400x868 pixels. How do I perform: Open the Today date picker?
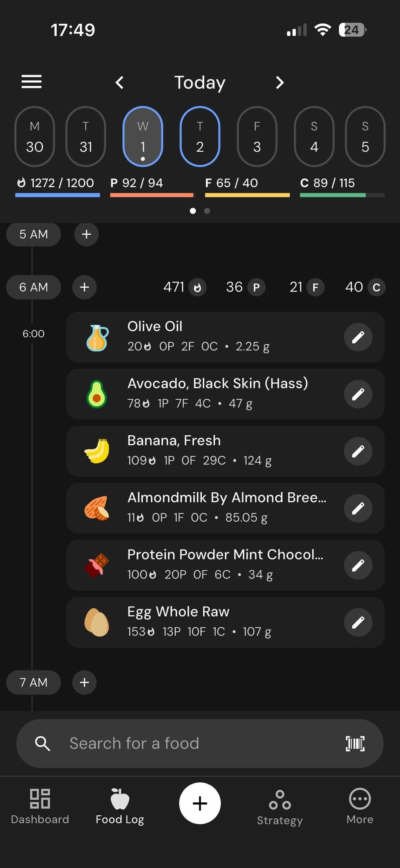point(200,82)
